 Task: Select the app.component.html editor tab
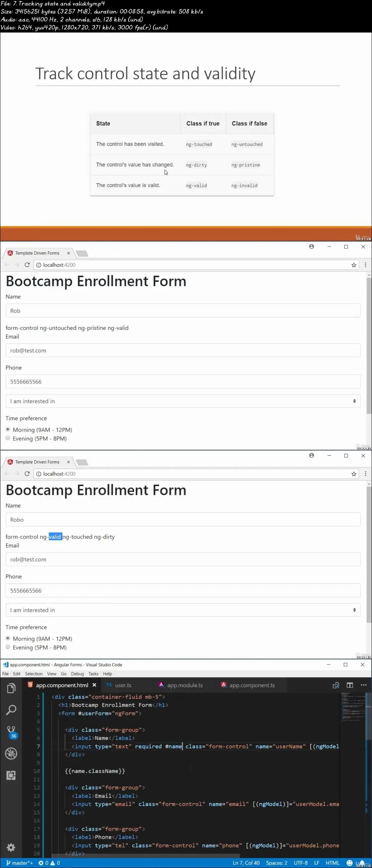click(62, 685)
